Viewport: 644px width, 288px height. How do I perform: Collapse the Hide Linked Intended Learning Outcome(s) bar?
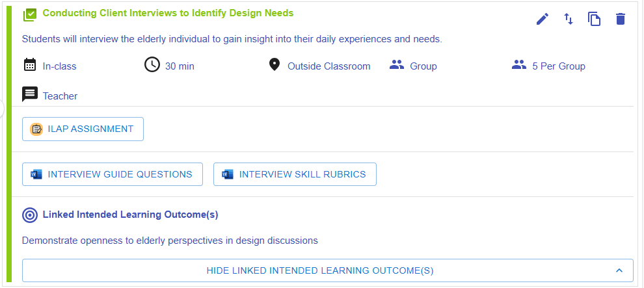tap(319, 270)
